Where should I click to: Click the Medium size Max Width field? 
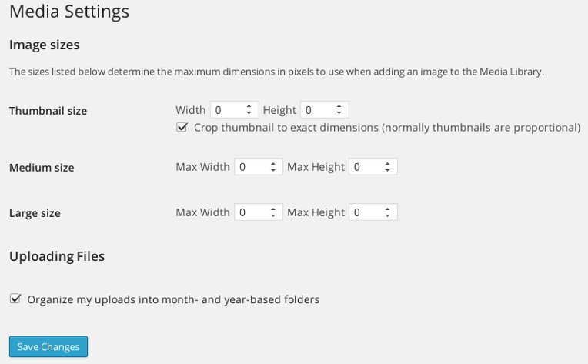click(259, 166)
